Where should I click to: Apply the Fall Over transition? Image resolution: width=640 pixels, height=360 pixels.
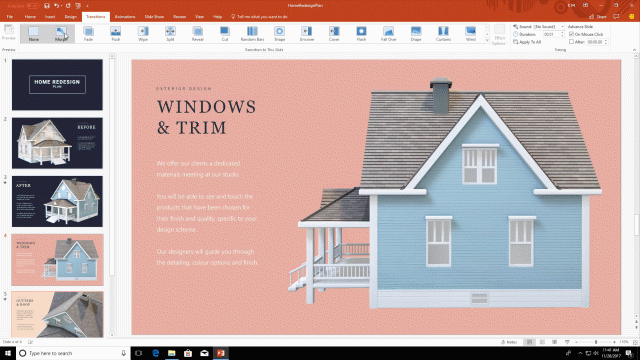[x=389, y=33]
